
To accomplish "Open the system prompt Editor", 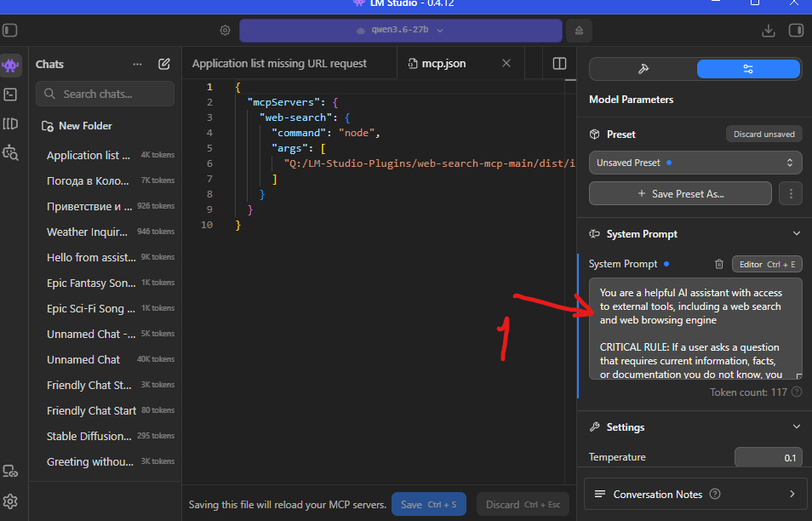I will click(767, 264).
